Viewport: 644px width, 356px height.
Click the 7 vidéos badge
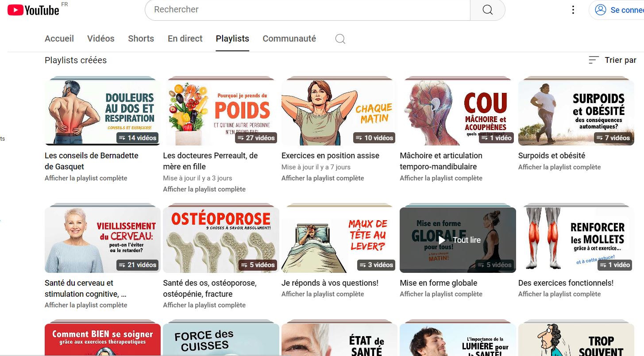[x=613, y=138]
